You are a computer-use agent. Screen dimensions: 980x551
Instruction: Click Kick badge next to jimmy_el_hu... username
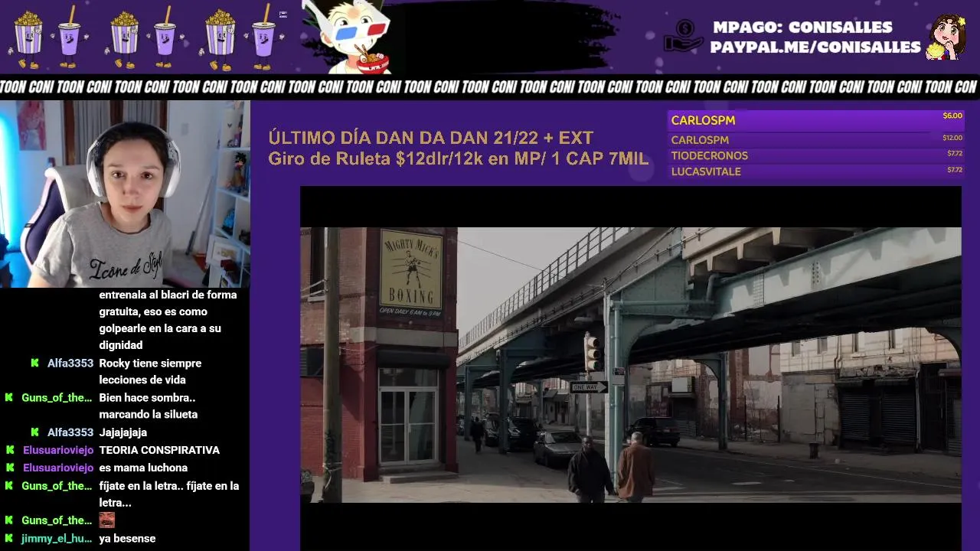click(9, 539)
